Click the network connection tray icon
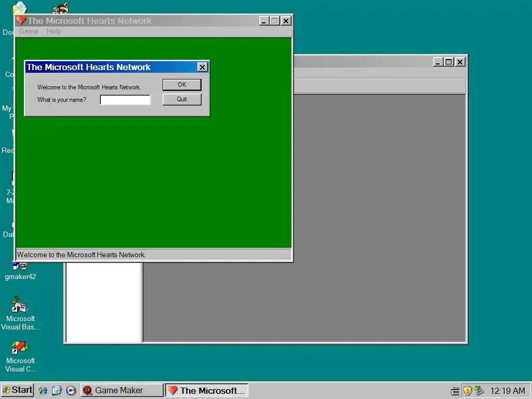Screen dimensions: 532x399 (x=479, y=391)
